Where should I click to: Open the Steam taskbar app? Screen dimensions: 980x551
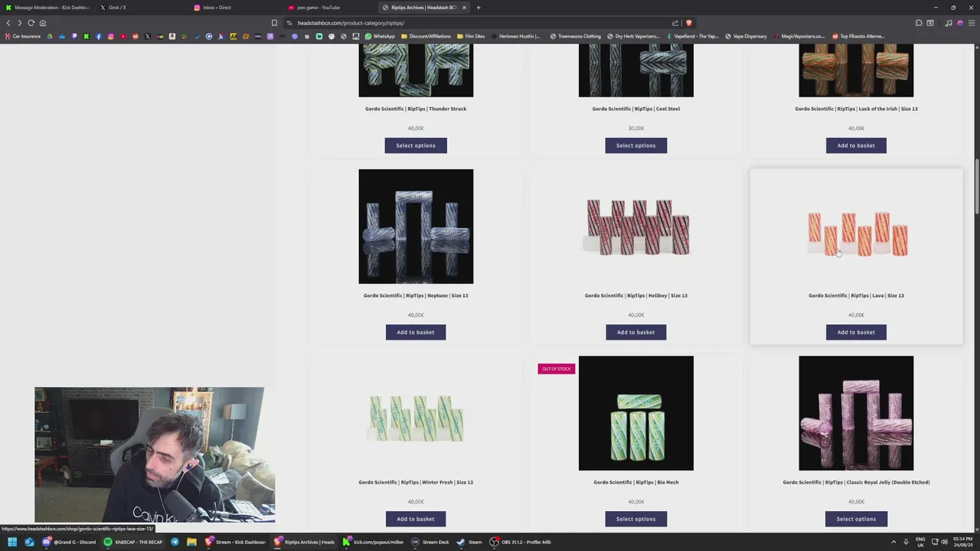[469, 542]
